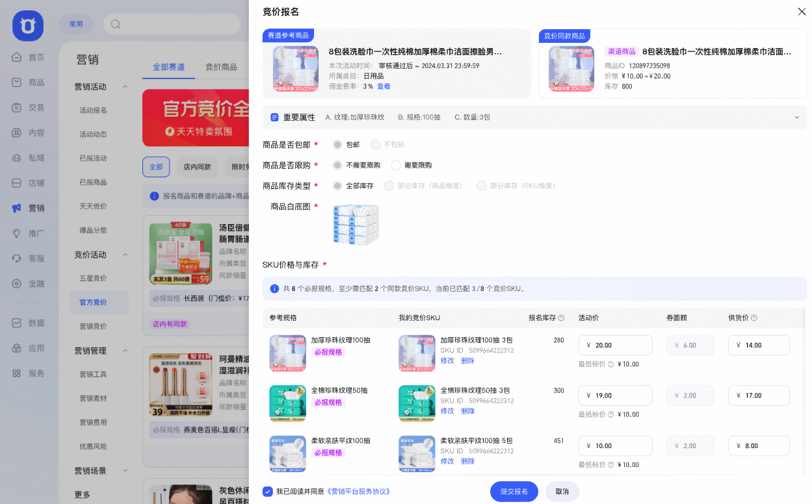Viewport: 812px width, 504px height.
Task: Open 官方竞价 sidebar item
Action: (99, 303)
